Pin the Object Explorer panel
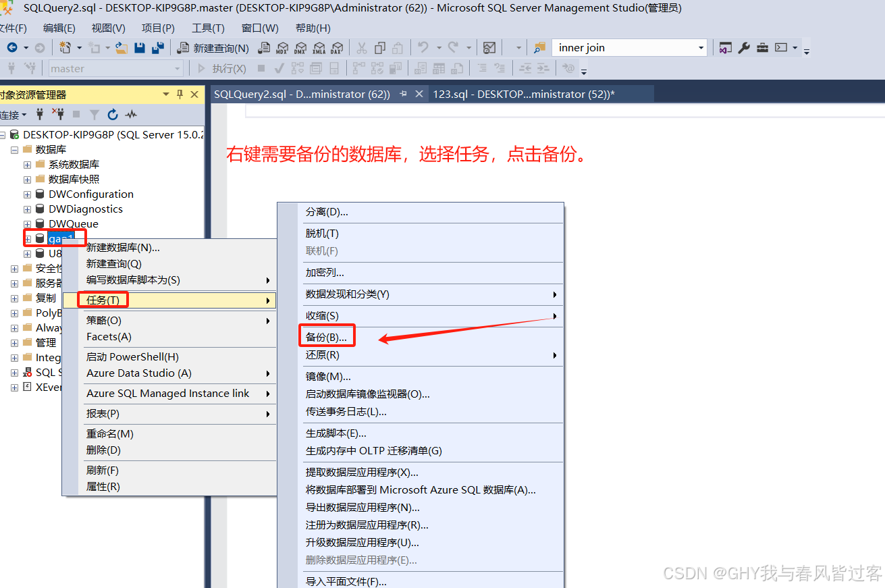Screen dimensions: 885x588 (180, 95)
